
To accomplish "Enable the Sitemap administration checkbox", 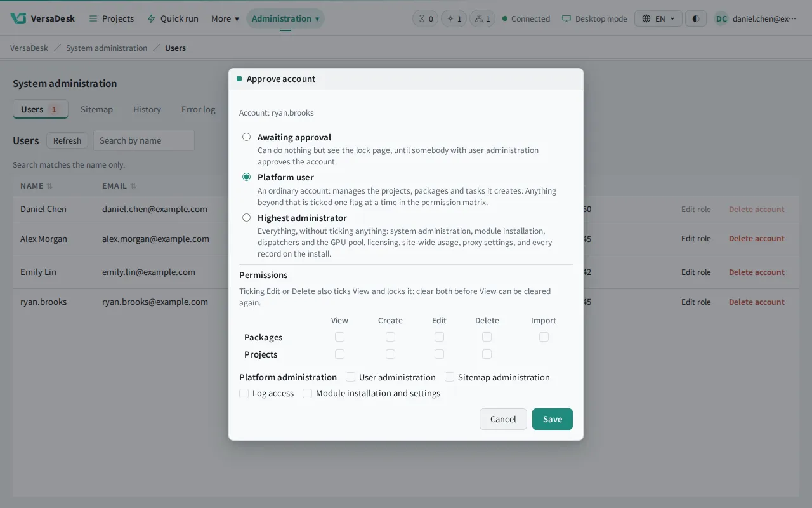I will point(449,377).
